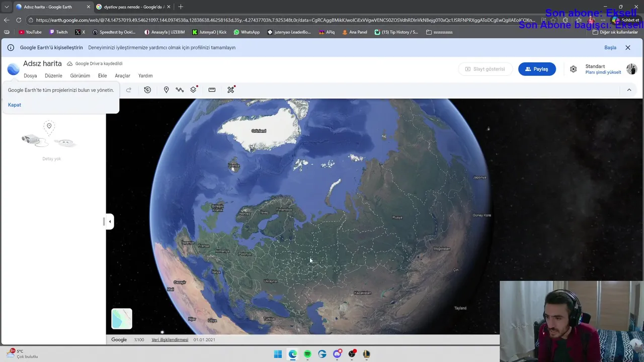
Task: Open Microsoft Edge from the taskbar
Action: (x=293, y=354)
